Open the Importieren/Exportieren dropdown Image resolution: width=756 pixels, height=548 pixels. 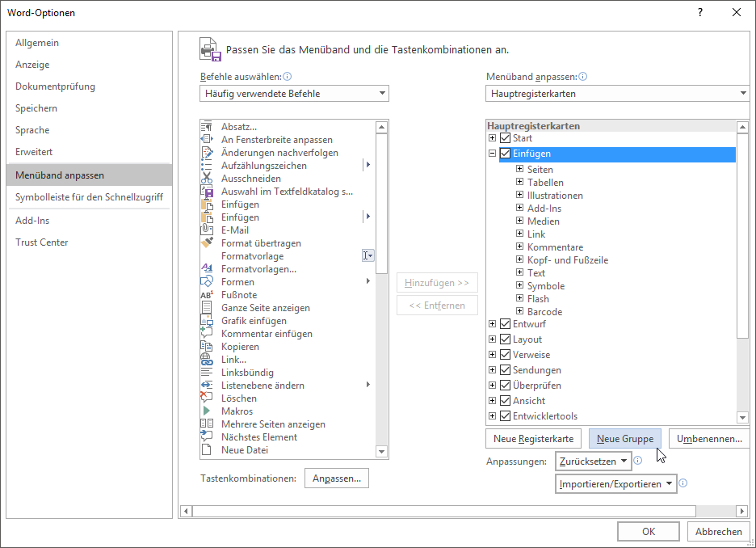615,484
